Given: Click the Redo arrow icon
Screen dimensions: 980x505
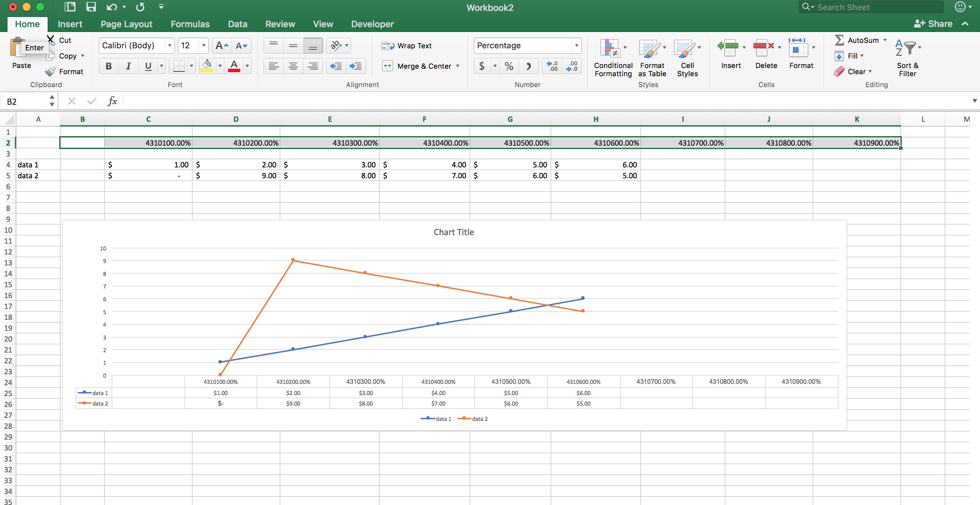Looking at the screenshot, I should pyautogui.click(x=141, y=7).
